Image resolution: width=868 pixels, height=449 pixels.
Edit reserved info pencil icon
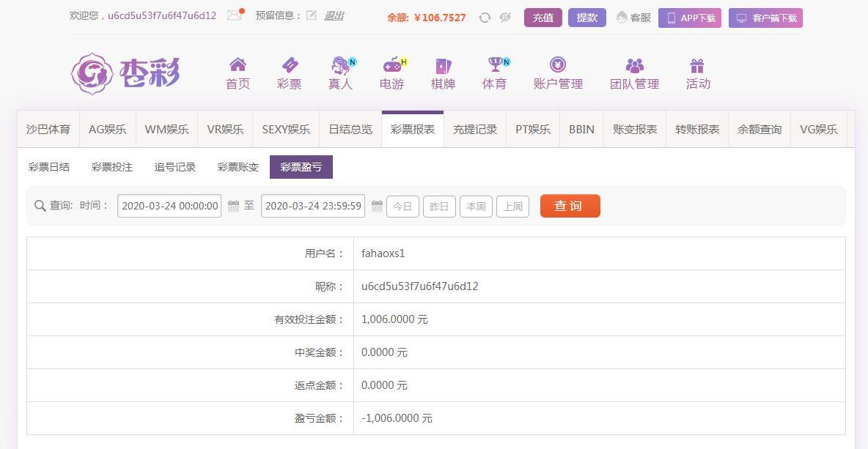pyautogui.click(x=312, y=15)
